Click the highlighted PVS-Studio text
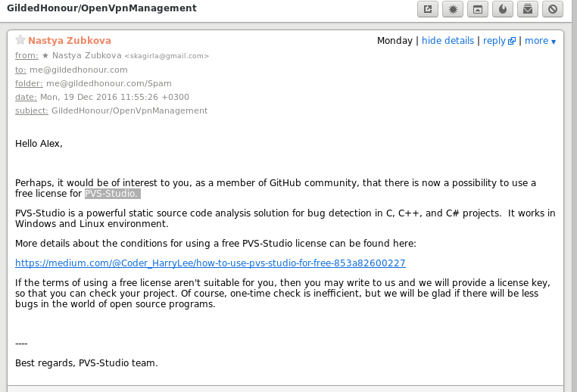577x392 pixels. 112,194
